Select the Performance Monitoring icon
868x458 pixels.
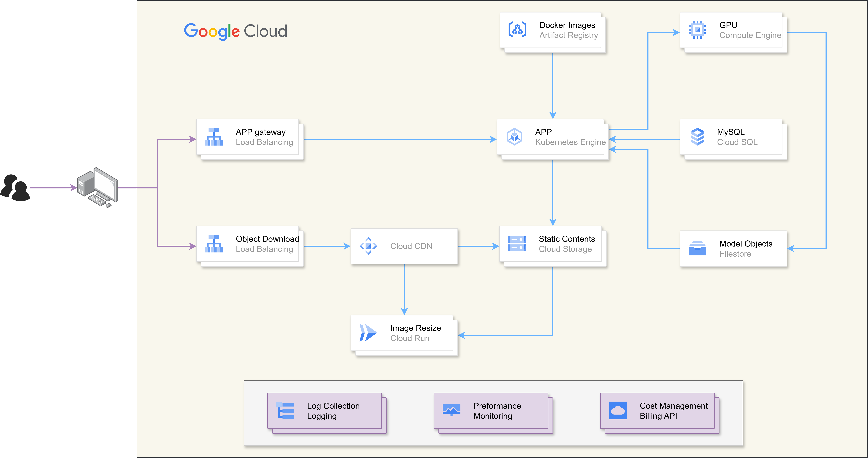point(451,410)
